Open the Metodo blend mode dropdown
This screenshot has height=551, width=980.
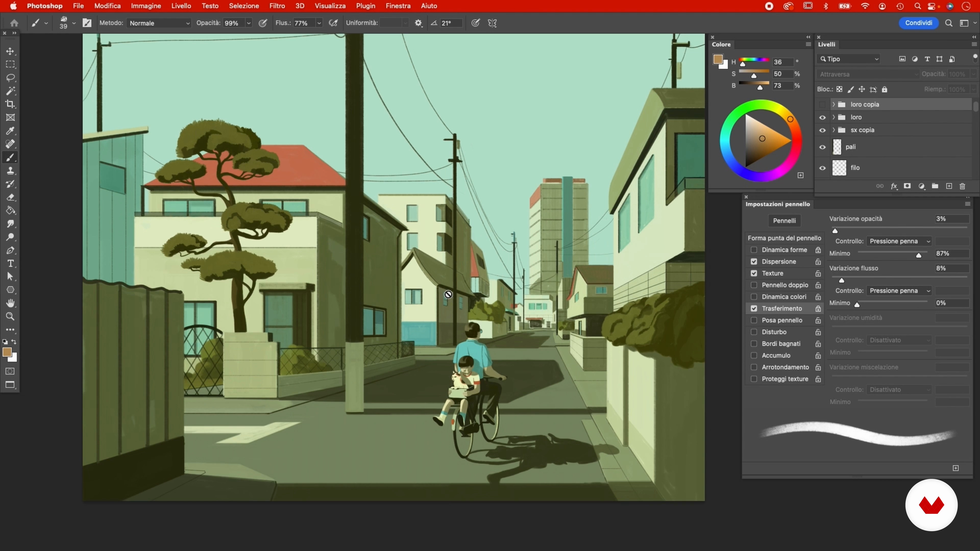tap(159, 23)
